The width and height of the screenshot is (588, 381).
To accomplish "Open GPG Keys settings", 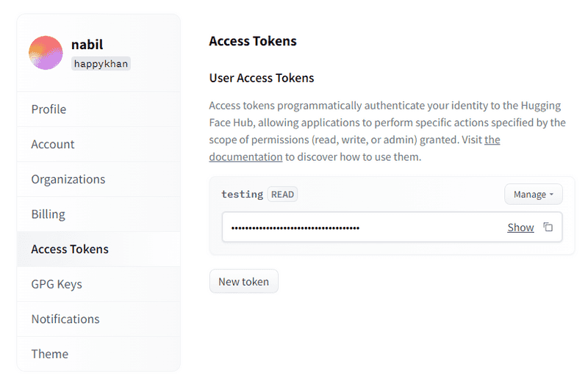I will tap(98, 284).
